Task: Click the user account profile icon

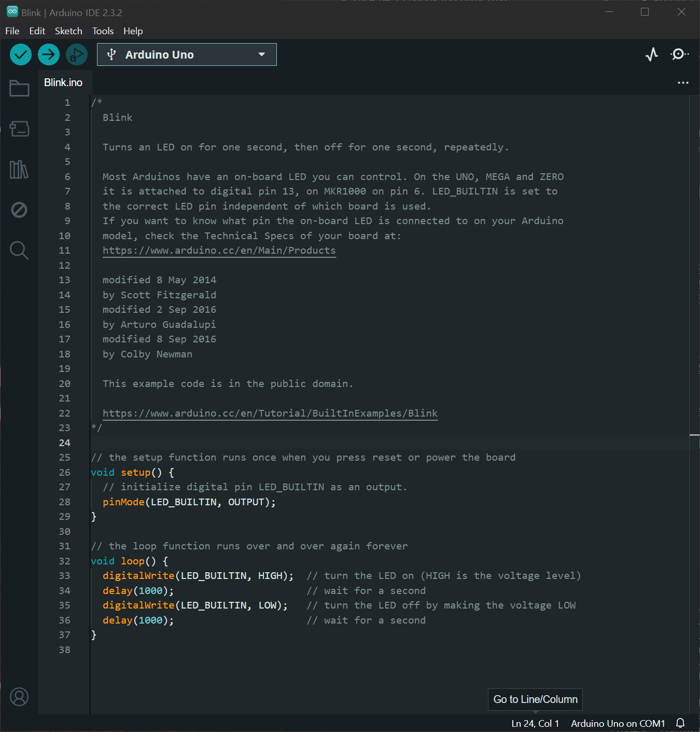Action: [19, 697]
